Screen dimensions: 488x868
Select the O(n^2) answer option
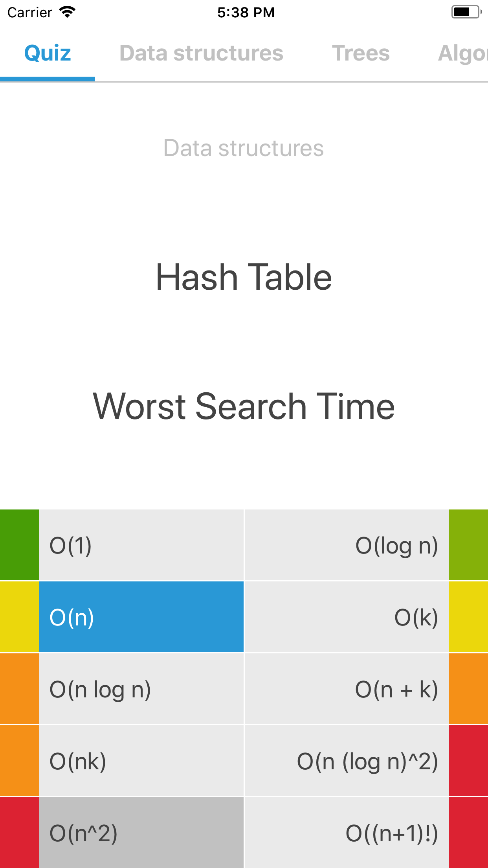click(141, 833)
